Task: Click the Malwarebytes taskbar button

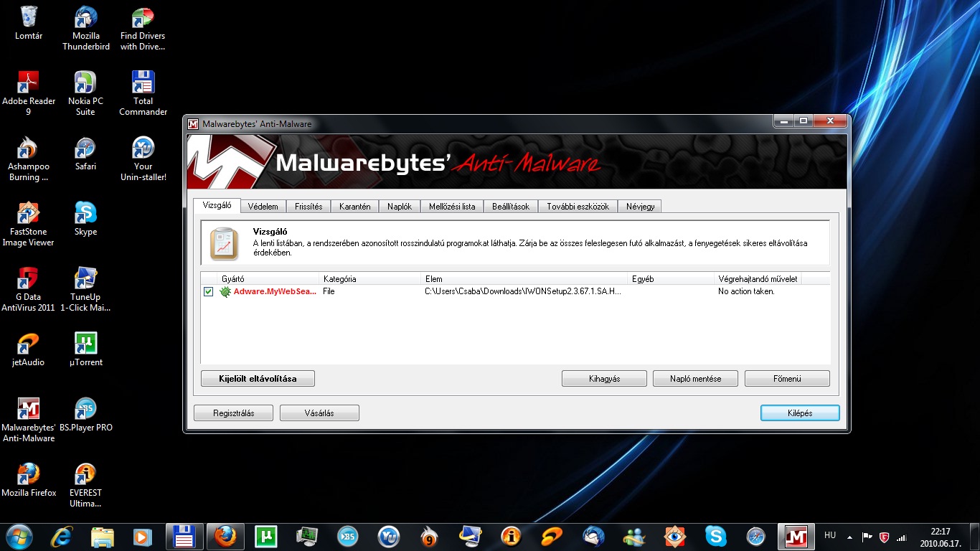Action: click(x=797, y=536)
